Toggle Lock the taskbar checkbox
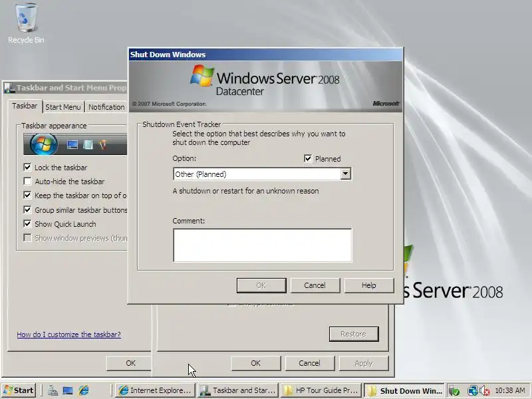532x399 pixels. [27, 168]
